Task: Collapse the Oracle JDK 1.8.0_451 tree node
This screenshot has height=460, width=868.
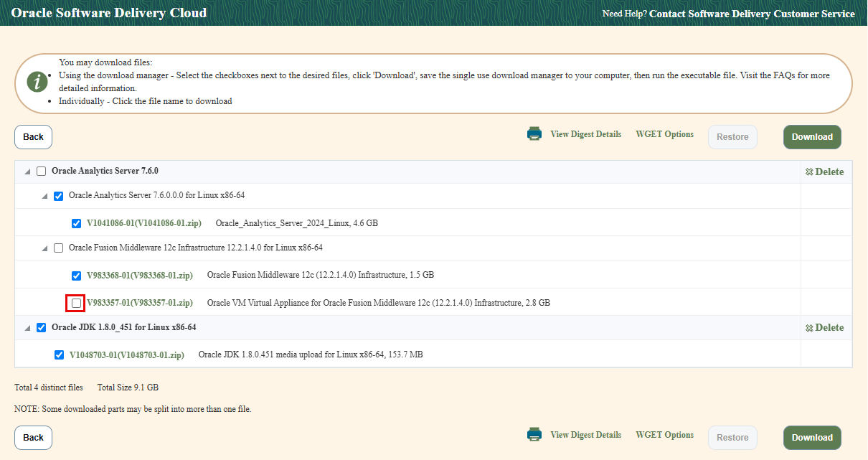Action: pos(27,329)
